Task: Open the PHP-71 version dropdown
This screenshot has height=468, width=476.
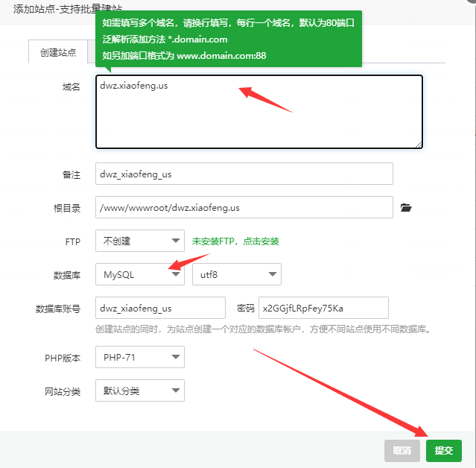Action: [140, 357]
